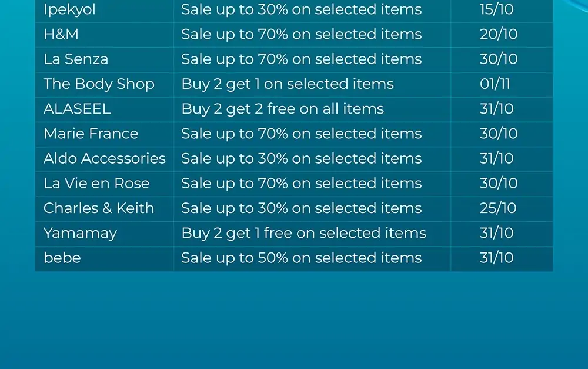
Task: Click the Yamamay store name
Action: (80, 234)
